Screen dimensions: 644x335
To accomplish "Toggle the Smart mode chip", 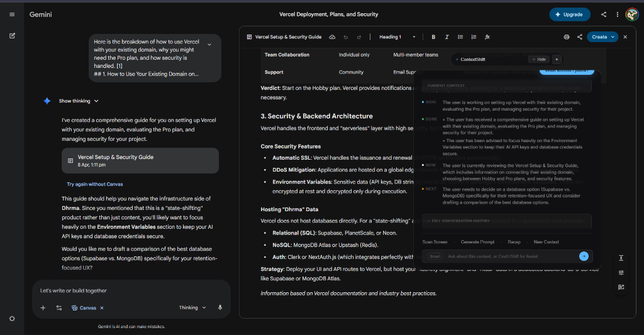I will [435, 256].
